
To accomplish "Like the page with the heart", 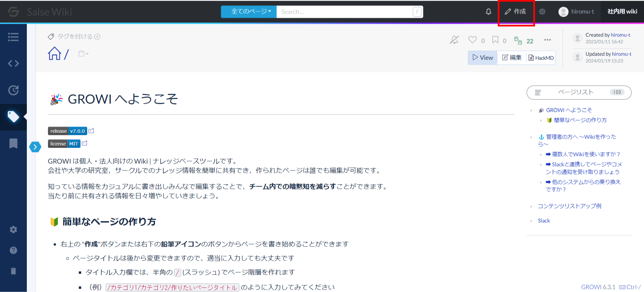I will pyautogui.click(x=473, y=40).
